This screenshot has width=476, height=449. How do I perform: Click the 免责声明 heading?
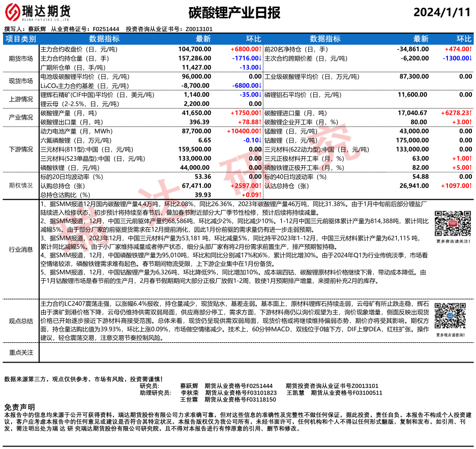(x=19, y=407)
